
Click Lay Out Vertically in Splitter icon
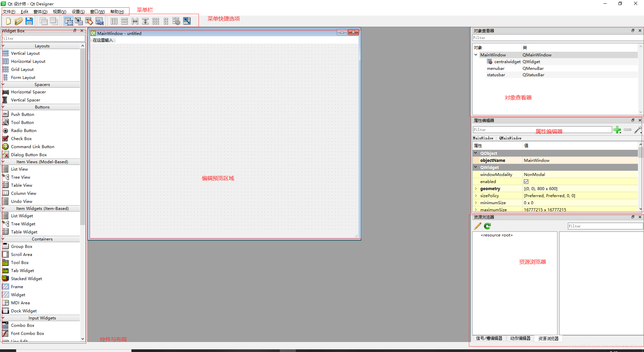coord(145,21)
